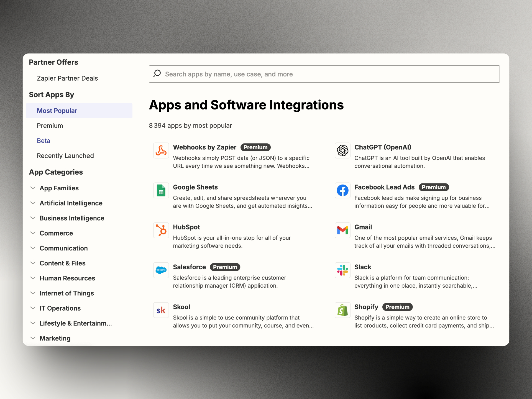Select the Marketing category label
This screenshot has height=399, width=532.
[55, 338]
